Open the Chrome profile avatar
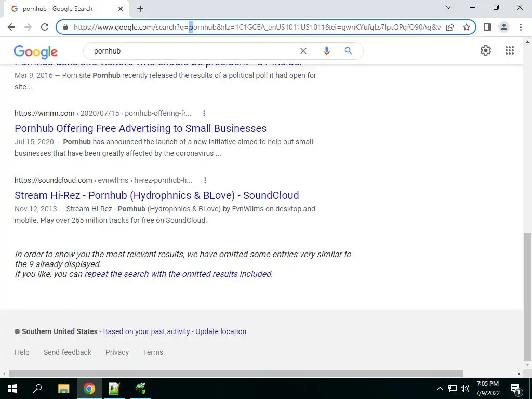 click(504, 27)
